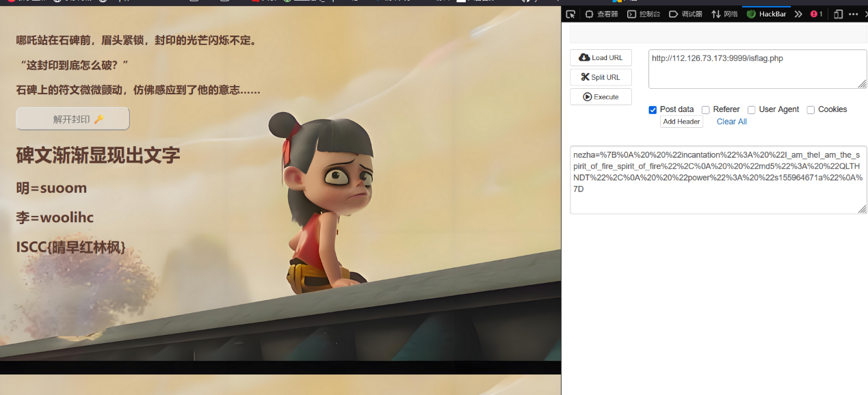Enable the Referer checkbox
Screen dimensions: 868x395
coord(705,110)
